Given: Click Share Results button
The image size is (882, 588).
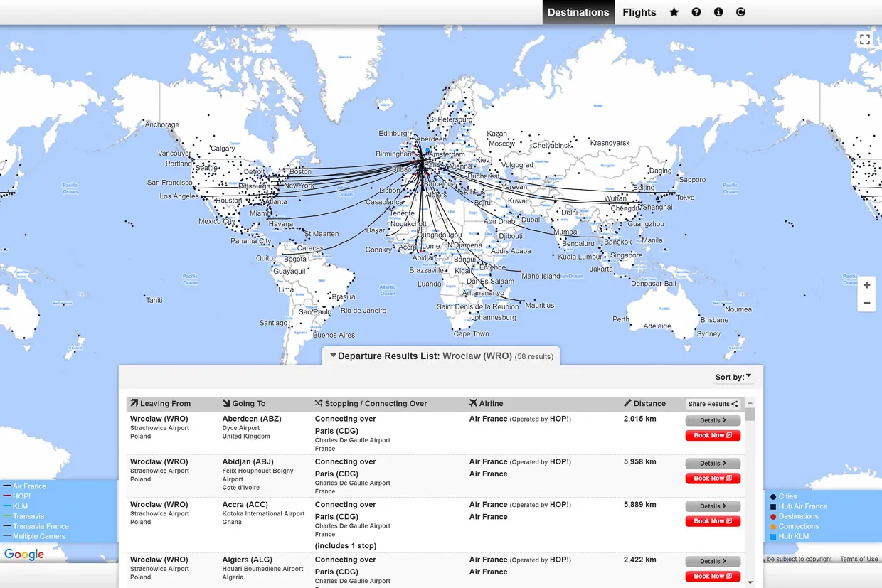Looking at the screenshot, I should (x=713, y=404).
